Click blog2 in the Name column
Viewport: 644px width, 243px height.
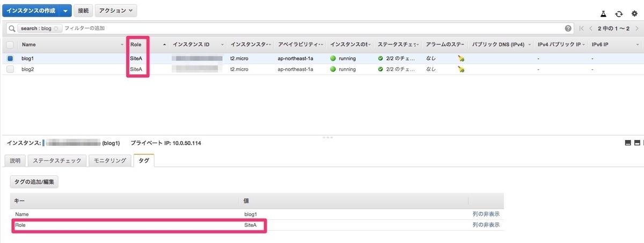click(x=27, y=69)
